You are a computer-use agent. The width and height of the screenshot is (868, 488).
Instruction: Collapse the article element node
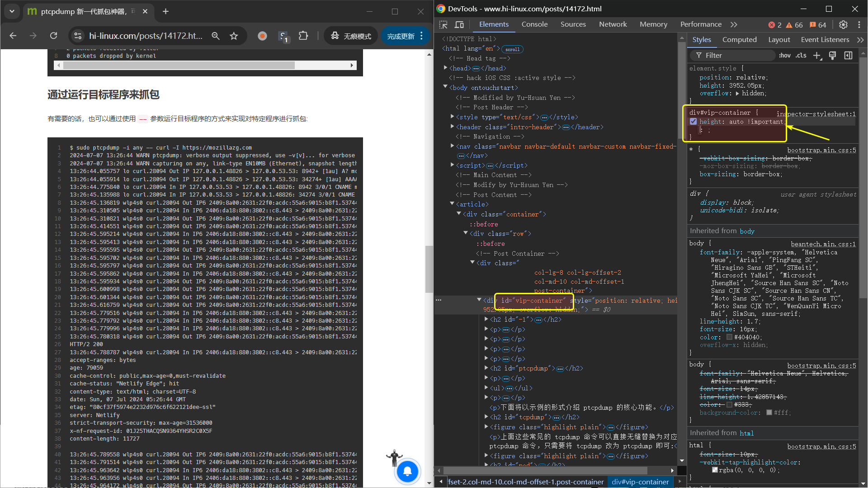[452, 204]
